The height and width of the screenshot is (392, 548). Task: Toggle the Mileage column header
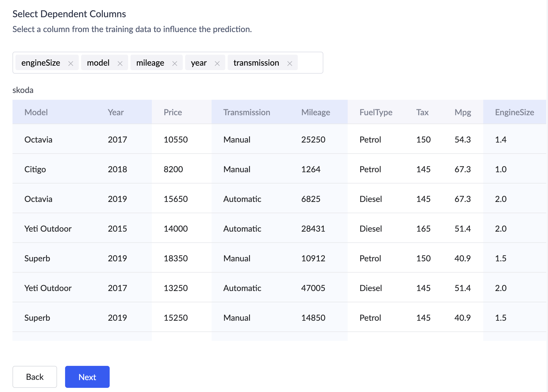pos(315,112)
